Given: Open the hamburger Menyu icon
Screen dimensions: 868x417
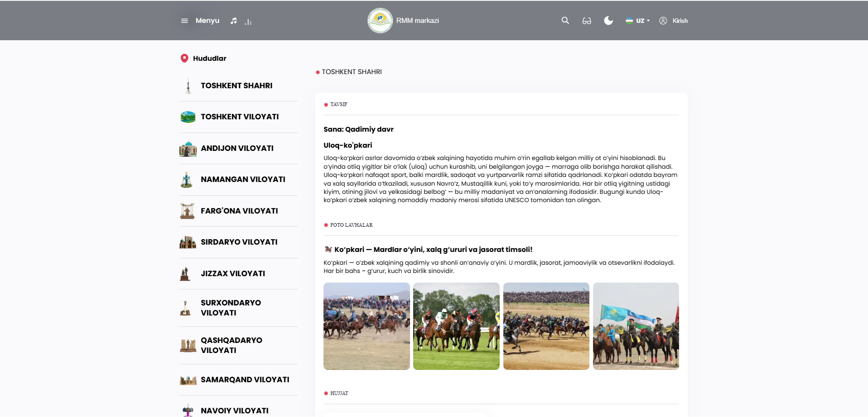Looking at the screenshot, I should (x=184, y=21).
